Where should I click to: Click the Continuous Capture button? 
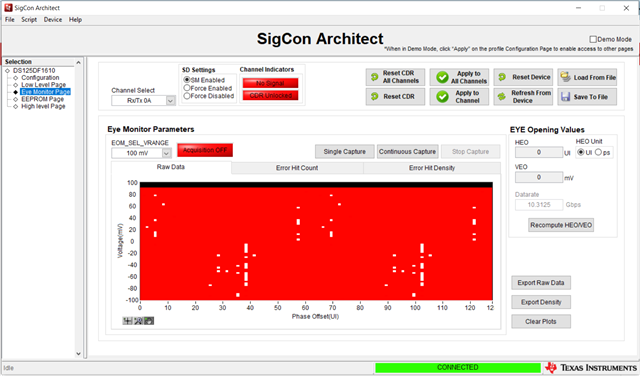[x=407, y=151]
